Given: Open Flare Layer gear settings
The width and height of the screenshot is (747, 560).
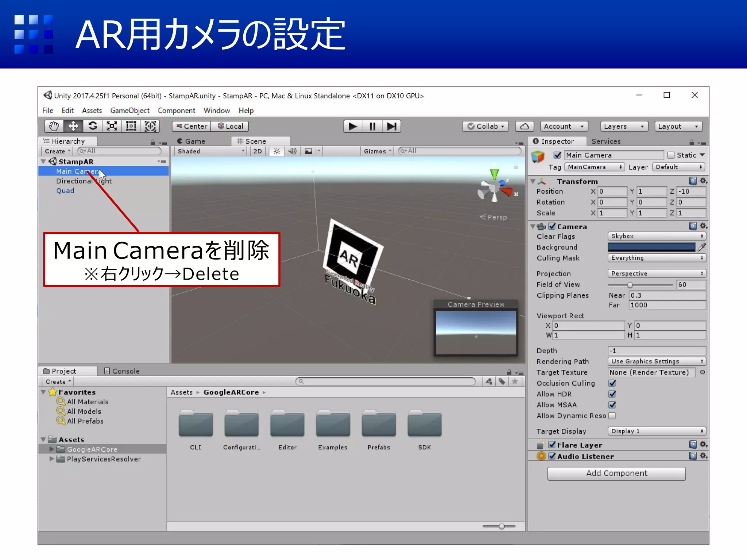Looking at the screenshot, I should coord(704,444).
